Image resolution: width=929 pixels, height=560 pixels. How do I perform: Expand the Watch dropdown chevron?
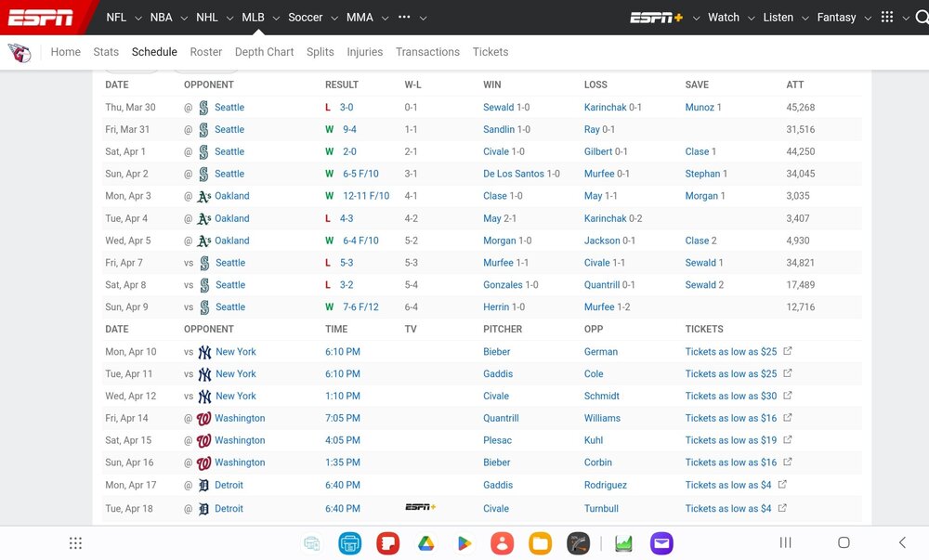tap(751, 19)
